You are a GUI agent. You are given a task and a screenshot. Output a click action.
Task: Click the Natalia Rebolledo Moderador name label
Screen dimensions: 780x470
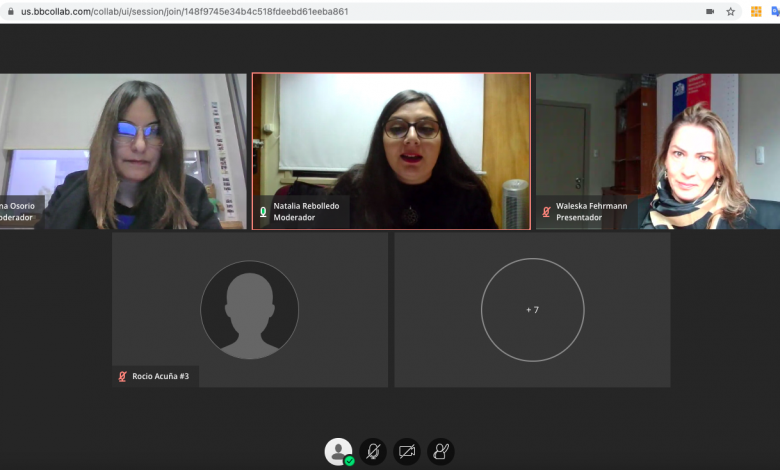tap(307, 212)
